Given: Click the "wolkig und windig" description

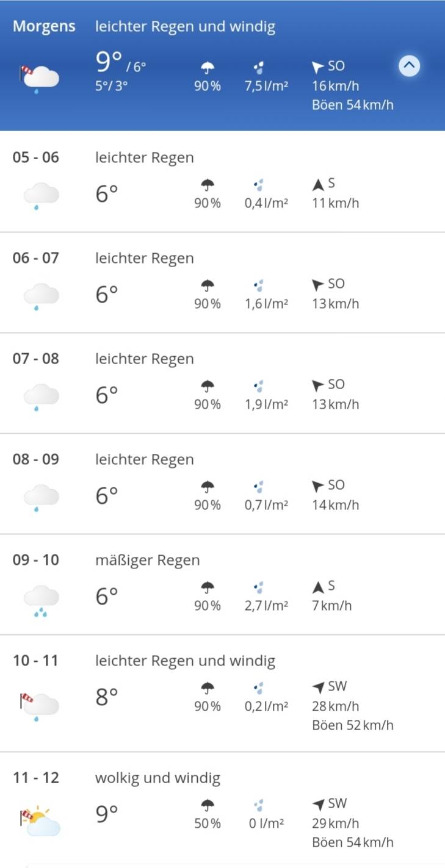Looking at the screenshot, I should tap(157, 778).
